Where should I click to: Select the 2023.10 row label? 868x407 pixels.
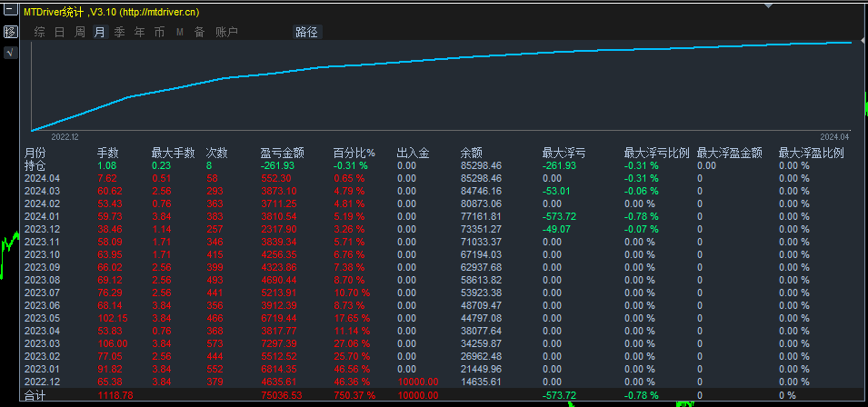coord(40,254)
